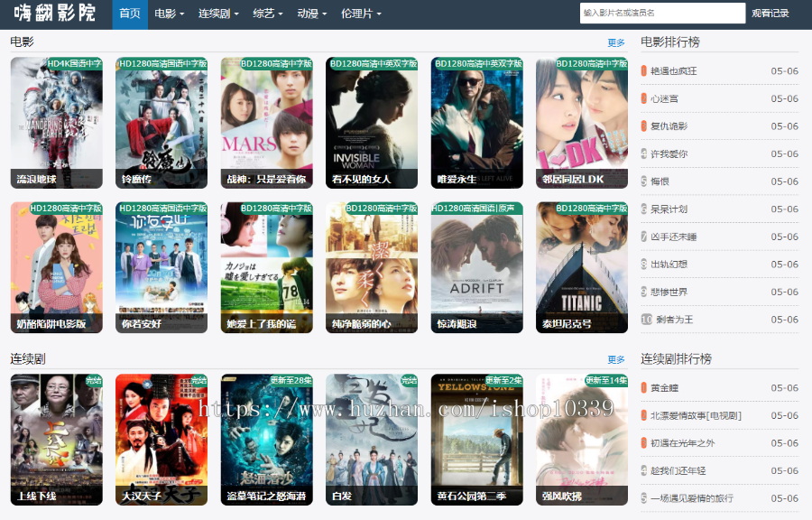Open the 你若安好 movie poster
Image resolution: width=812 pixels, height=520 pixels.
coord(161,267)
